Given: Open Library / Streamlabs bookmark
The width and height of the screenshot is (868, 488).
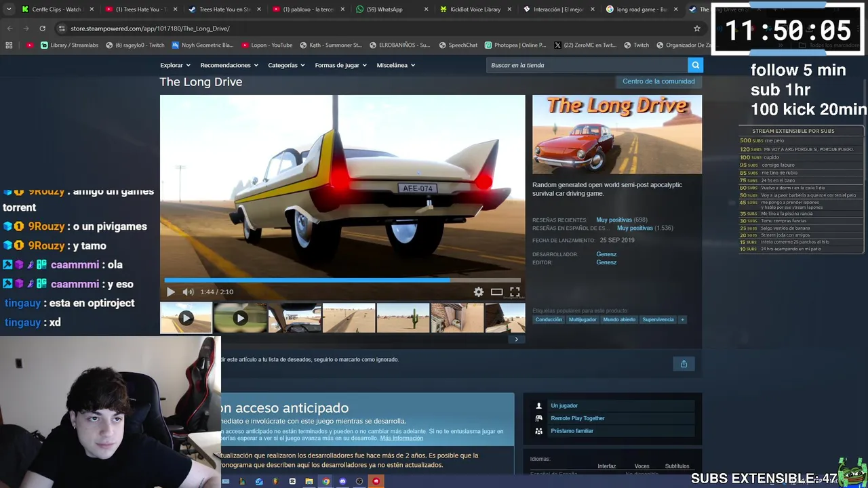Looking at the screenshot, I should tap(69, 45).
